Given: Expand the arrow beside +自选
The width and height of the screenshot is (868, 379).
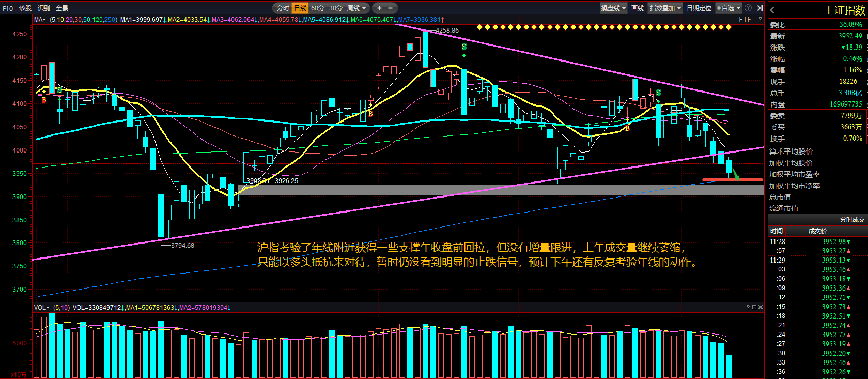Looking at the screenshot, I should coord(739,8).
